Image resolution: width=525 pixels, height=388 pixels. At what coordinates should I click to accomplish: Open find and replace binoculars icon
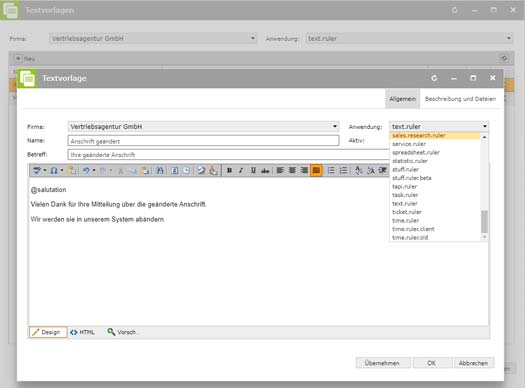pyautogui.click(x=160, y=170)
